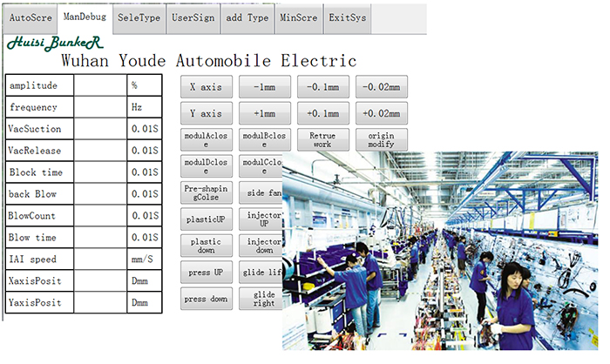Select the IAI speed value cell

[100, 260]
